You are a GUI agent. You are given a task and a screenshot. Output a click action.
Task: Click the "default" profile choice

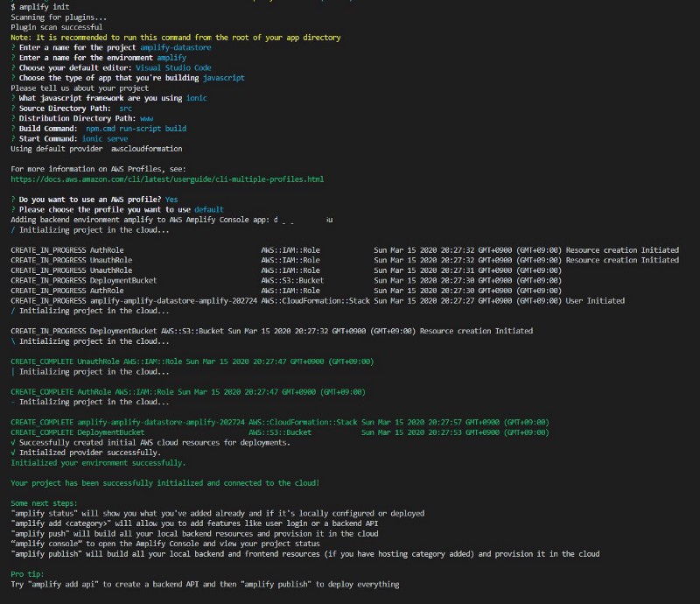[209, 210]
